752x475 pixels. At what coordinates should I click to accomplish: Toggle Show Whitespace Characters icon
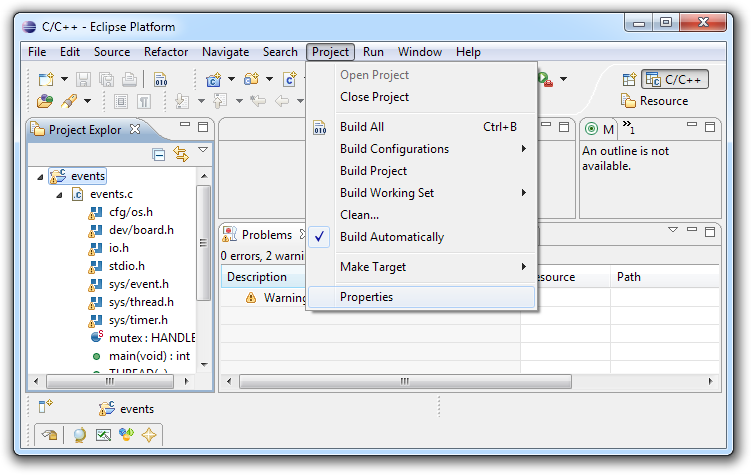click(144, 101)
